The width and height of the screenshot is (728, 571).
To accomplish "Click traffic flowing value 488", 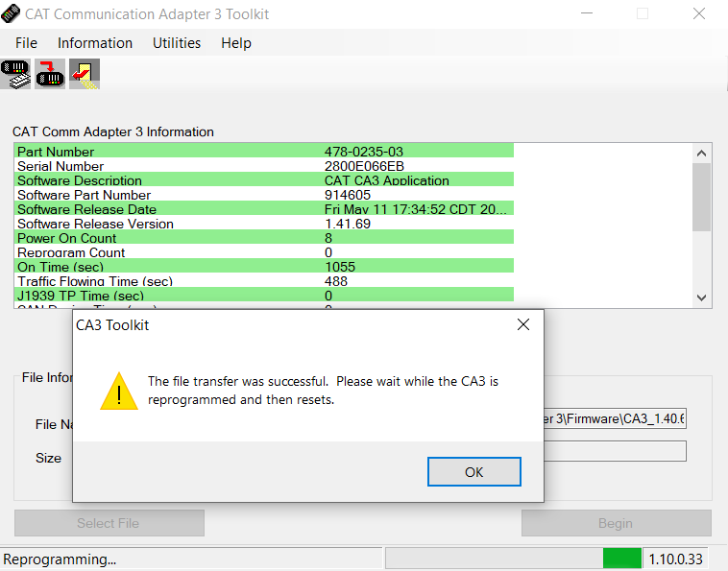I will pos(336,281).
